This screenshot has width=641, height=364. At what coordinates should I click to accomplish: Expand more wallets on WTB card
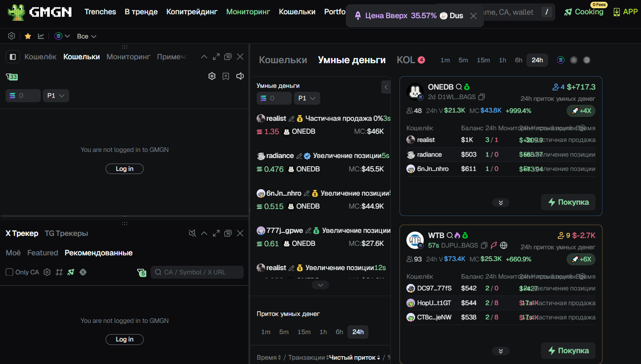click(501, 351)
